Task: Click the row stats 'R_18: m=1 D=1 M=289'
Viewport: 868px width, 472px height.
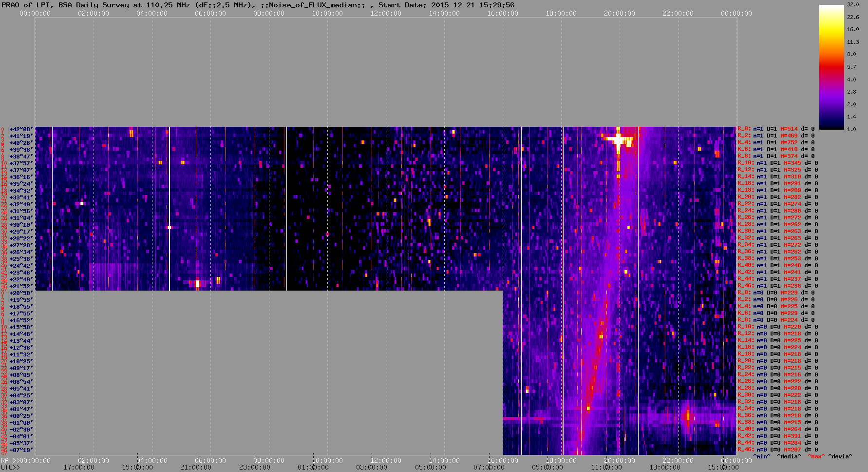Action: point(769,191)
